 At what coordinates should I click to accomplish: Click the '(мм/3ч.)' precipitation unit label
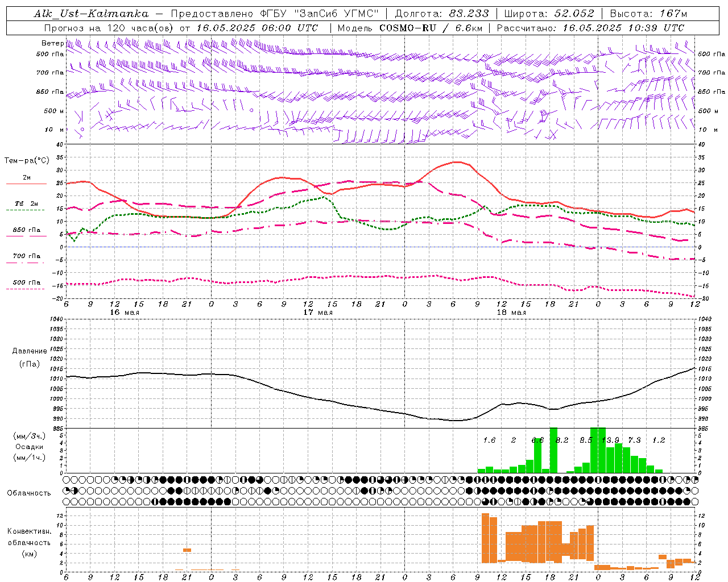pyautogui.click(x=30, y=436)
